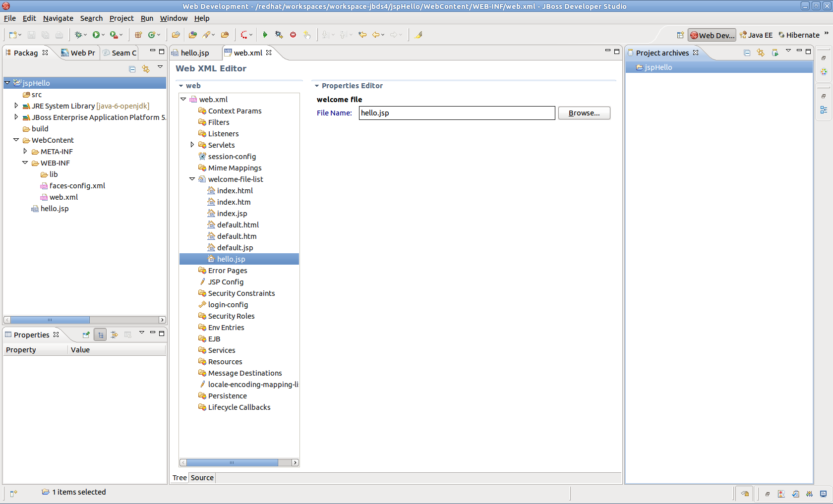The width and height of the screenshot is (833, 504).
Task: Click the Open Perspective icon
Action: point(680,35)
